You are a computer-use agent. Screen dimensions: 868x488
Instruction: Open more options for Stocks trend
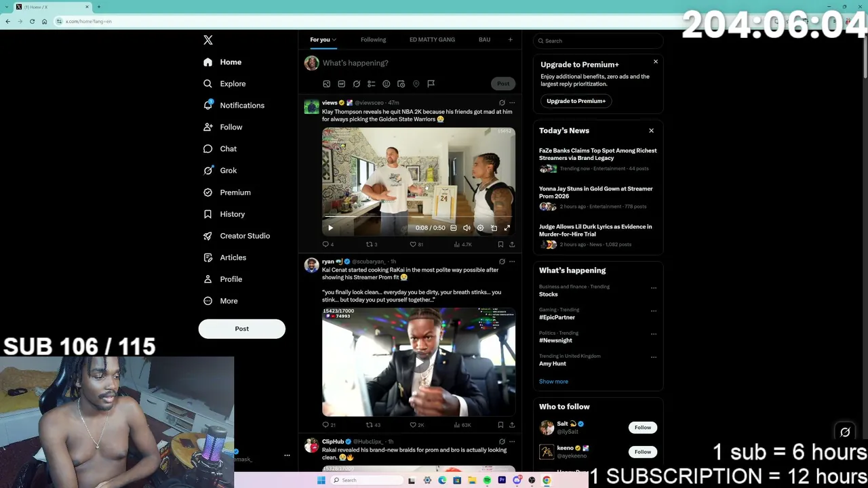click(x=654, y=288)
